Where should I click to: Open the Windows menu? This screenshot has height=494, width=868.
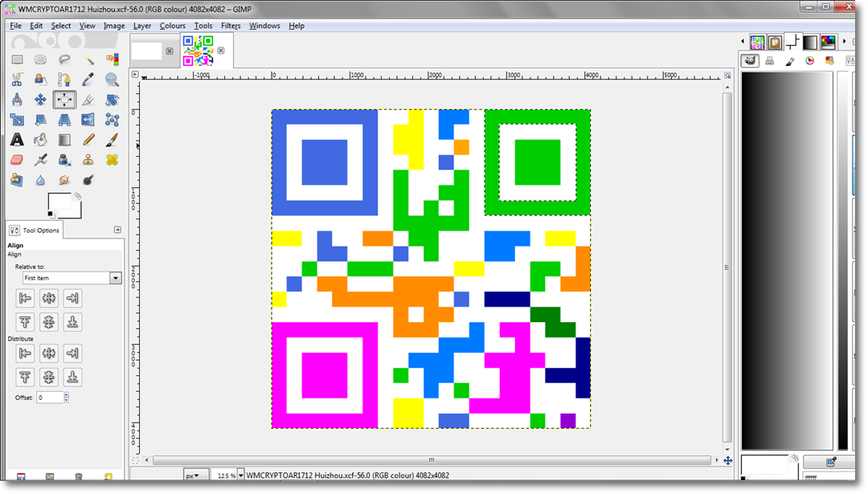click(x=264, y=26)
